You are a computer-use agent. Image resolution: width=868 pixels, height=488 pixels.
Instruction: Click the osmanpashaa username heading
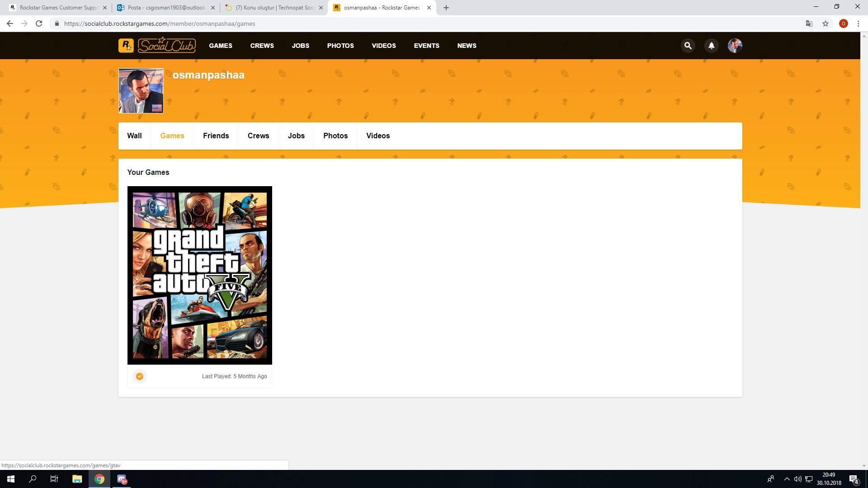(208, 75)
